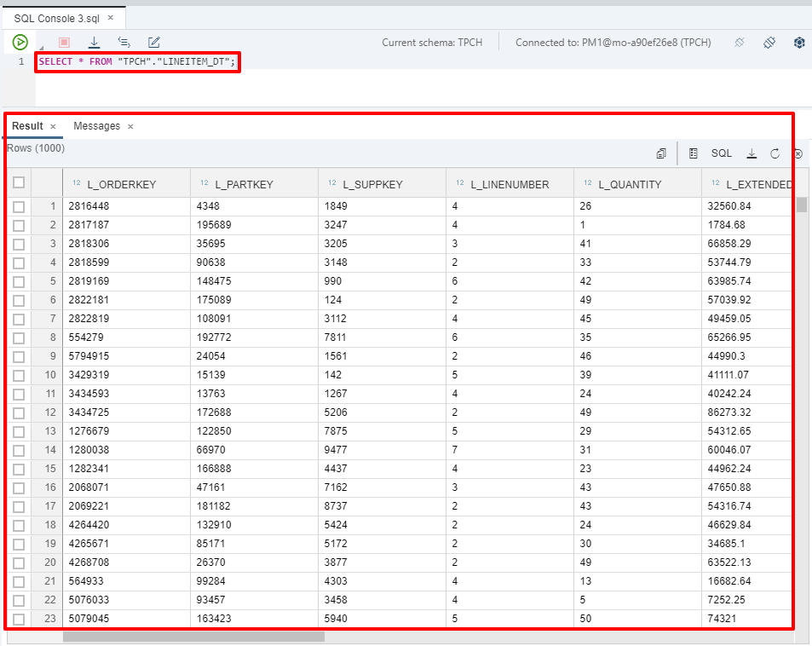This screenshot has height=646, width=812.
Task: Select supplier key cell 3205
Action: point(383,244)
